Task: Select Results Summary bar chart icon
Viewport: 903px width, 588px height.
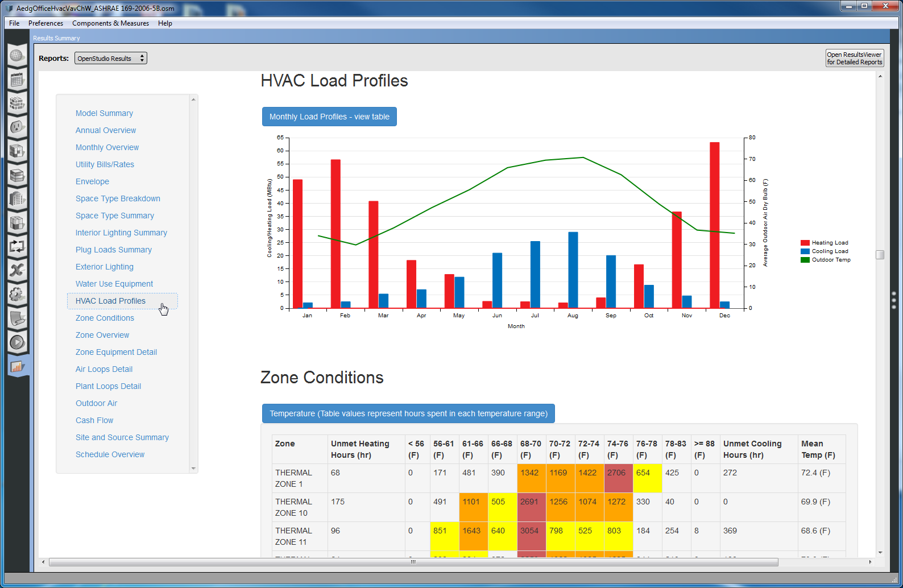Action: (x=17, y=366)
